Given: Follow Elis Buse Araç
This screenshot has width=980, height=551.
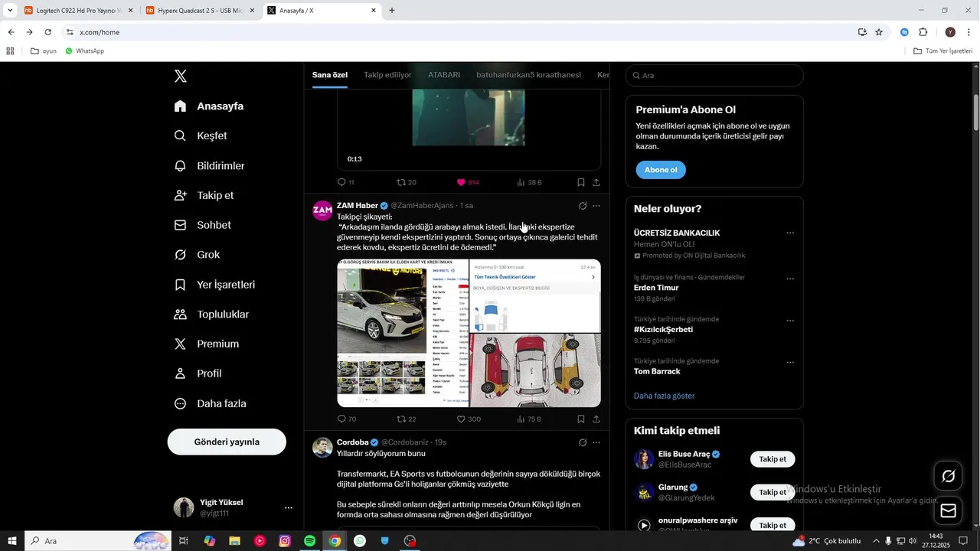Looking at the screenshot, I should [773, 459].
